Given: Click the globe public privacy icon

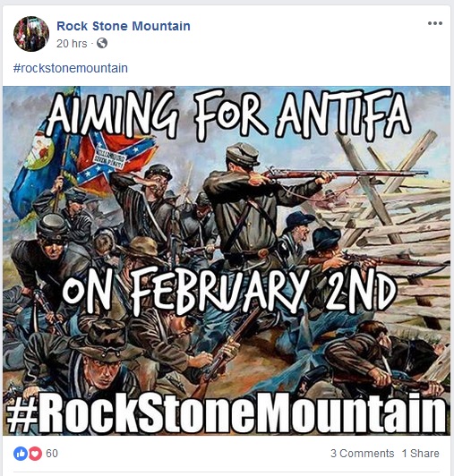Looking at the screenshot, I should click(102, 43).
